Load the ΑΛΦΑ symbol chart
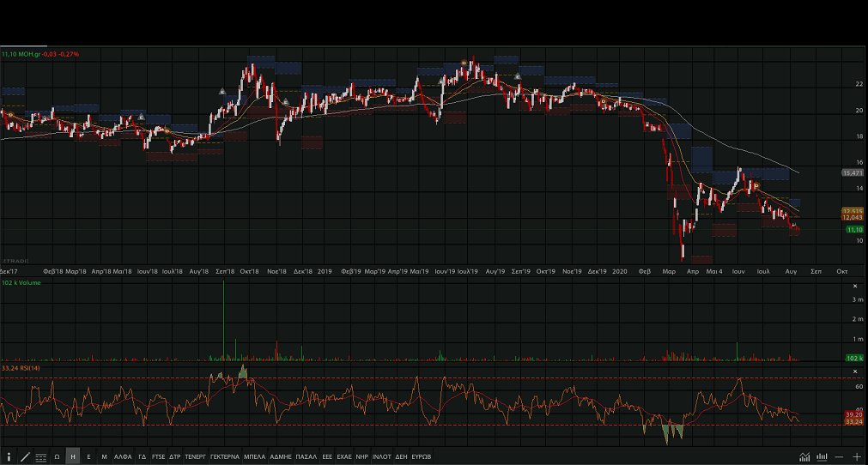 pyautogui.click(x=123, y=457)
